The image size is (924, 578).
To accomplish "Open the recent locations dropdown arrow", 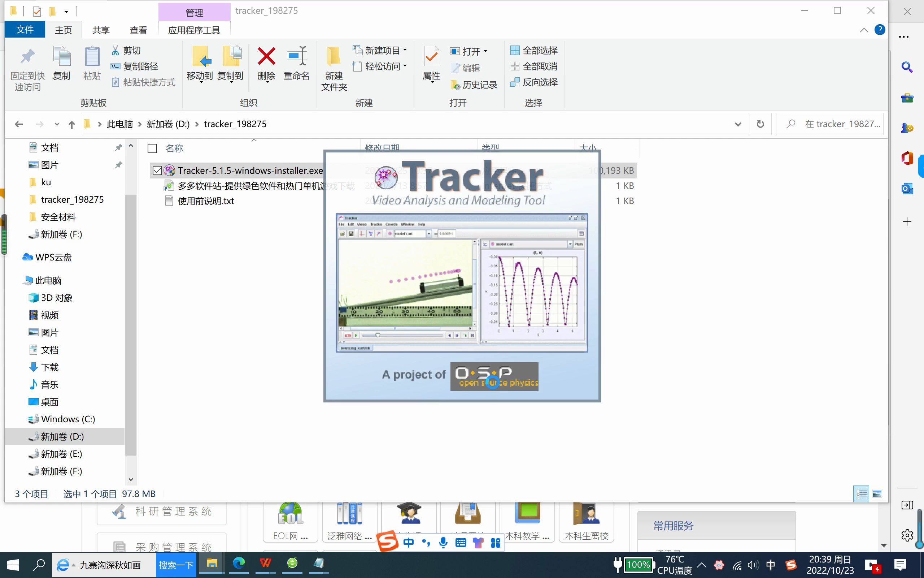I will pos(57,124).
